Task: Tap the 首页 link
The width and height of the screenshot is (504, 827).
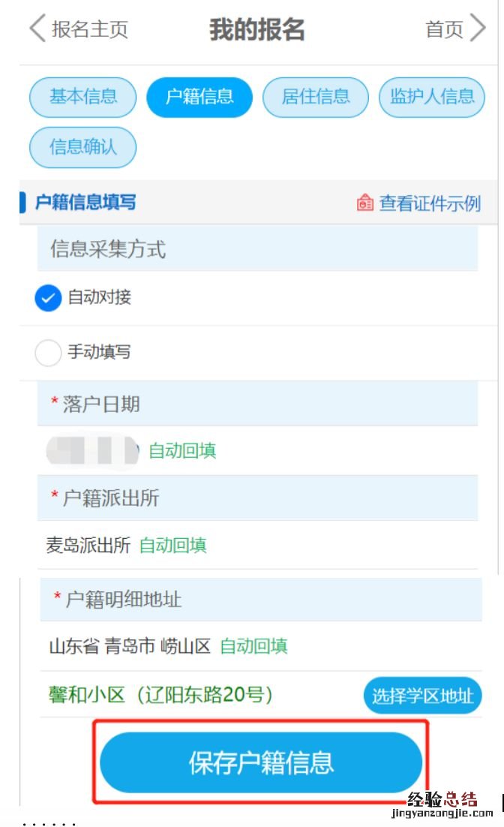Action: click(x=444, y=29)
